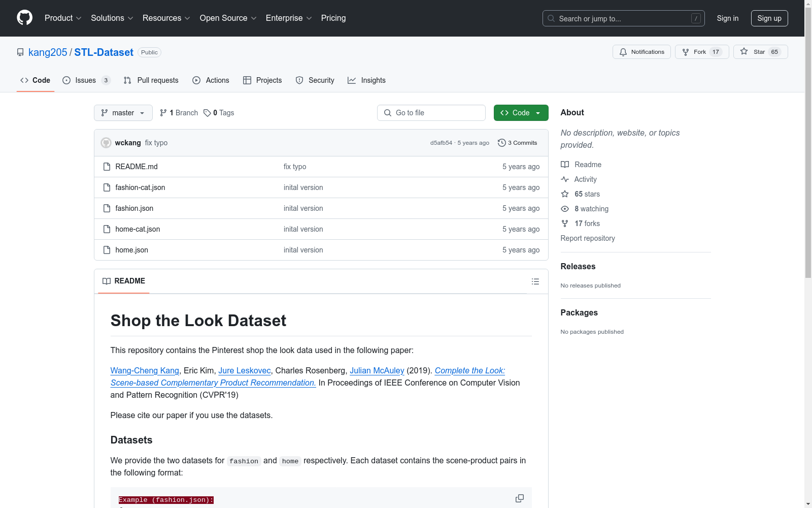Click the Go to file search box
This screenshot has width=812, height=508.
tap(431, 113)
